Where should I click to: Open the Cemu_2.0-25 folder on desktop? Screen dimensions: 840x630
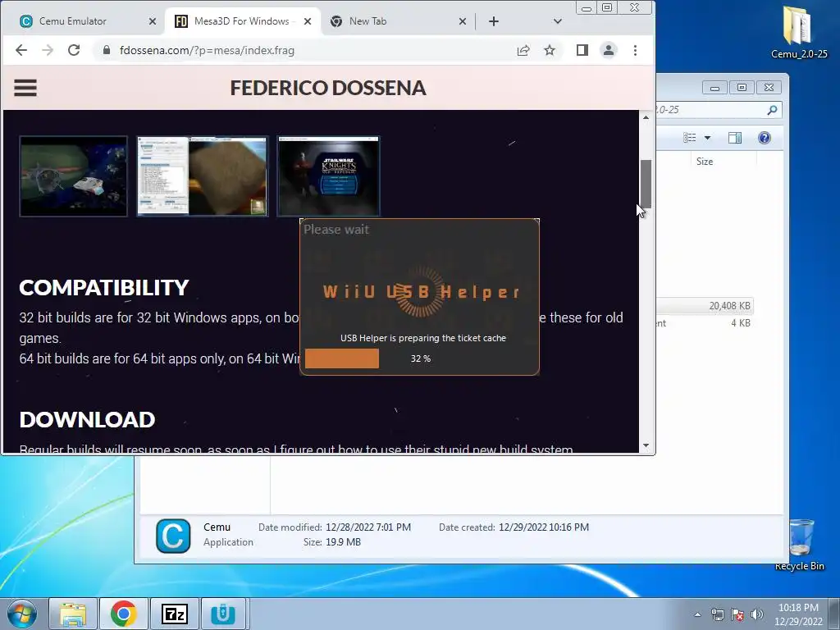point(799,32)
